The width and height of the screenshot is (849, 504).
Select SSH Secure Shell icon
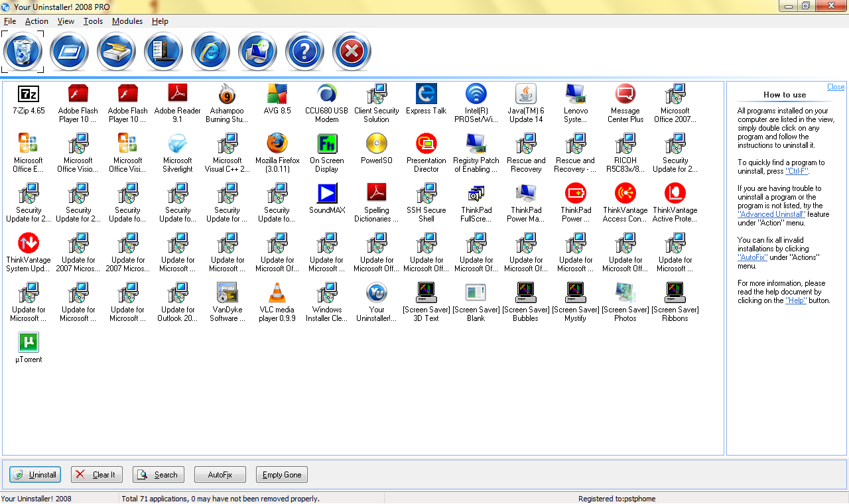426,193
